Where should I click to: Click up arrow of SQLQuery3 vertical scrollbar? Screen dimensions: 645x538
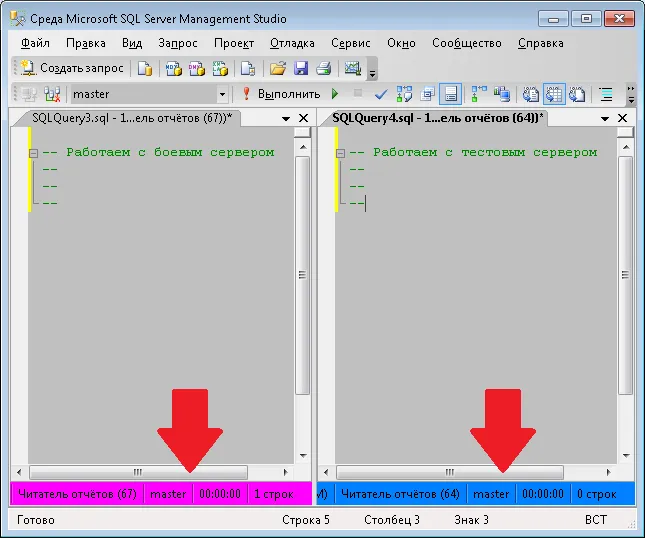[x=303, y=147]
